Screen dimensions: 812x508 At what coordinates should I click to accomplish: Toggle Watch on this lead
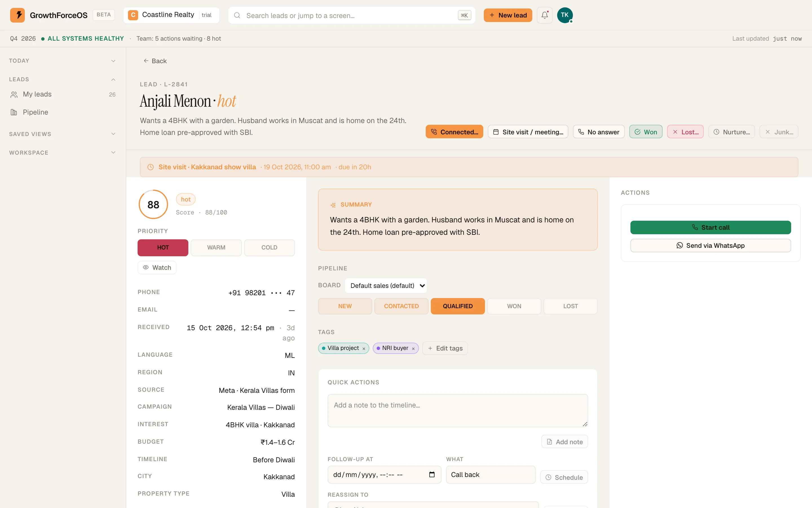click(157, 268)
